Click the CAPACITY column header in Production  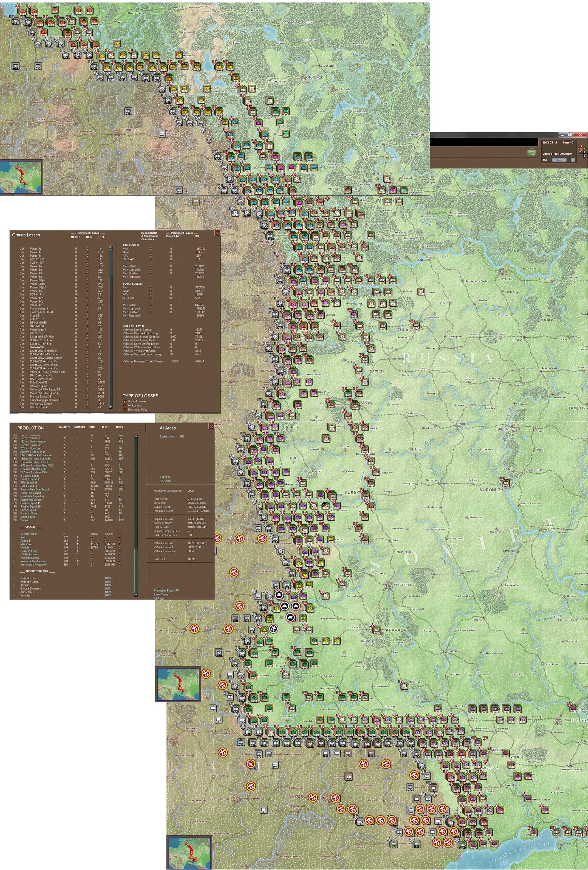point(64,427)
